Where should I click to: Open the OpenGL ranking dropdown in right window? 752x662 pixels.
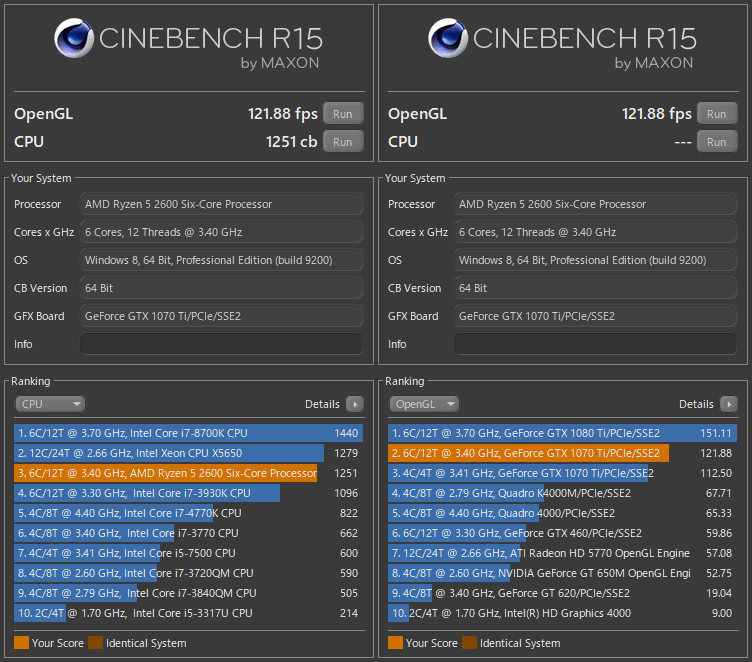click(423, 404)
